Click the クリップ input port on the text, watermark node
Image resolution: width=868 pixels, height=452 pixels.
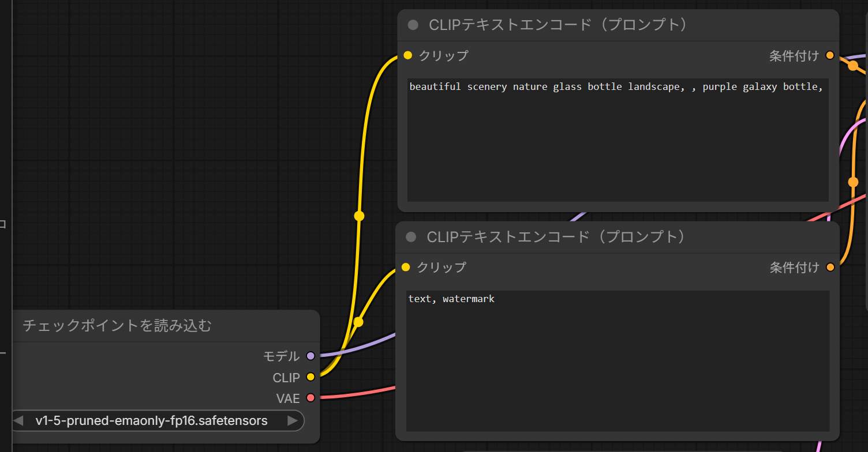point(406,267)
